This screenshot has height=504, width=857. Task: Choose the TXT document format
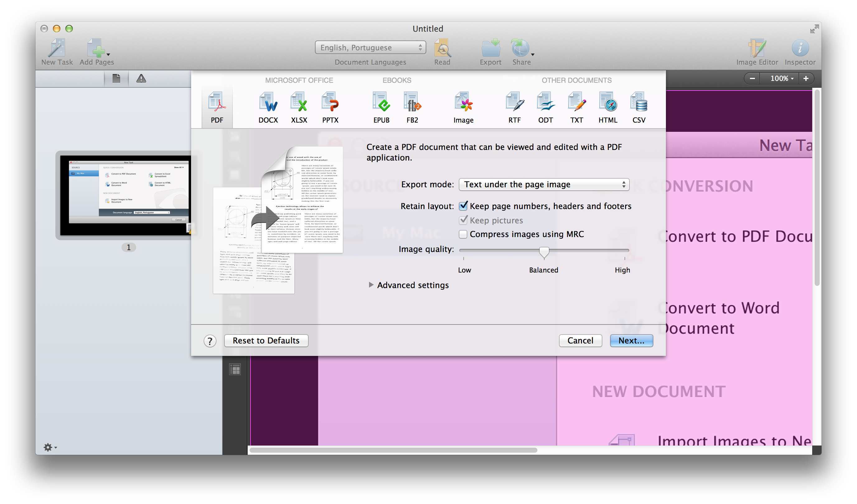point(576,107)
